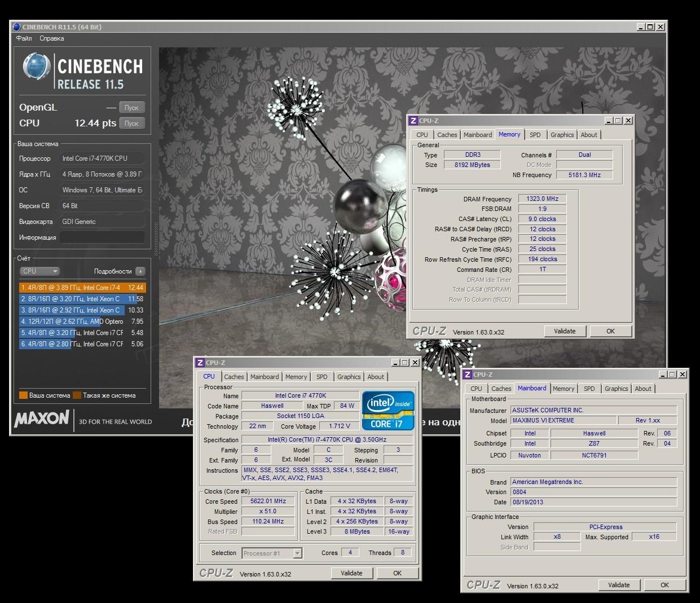Click OK in CPU-Z CPU window

click(397, 573)
